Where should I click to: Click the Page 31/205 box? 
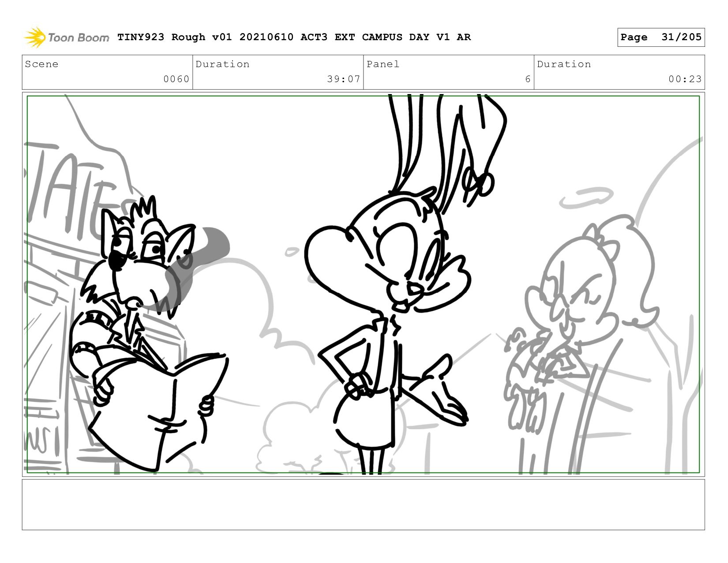[660, 37]
